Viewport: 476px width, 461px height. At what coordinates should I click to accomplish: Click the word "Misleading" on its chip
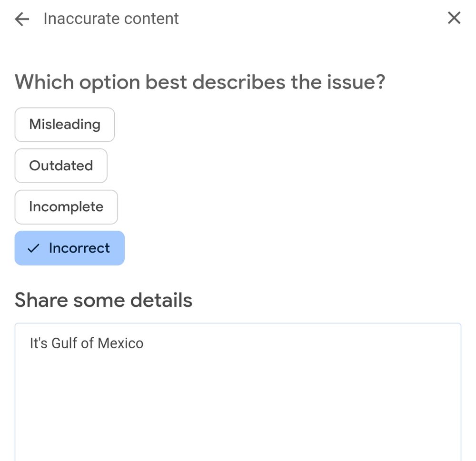65,125
